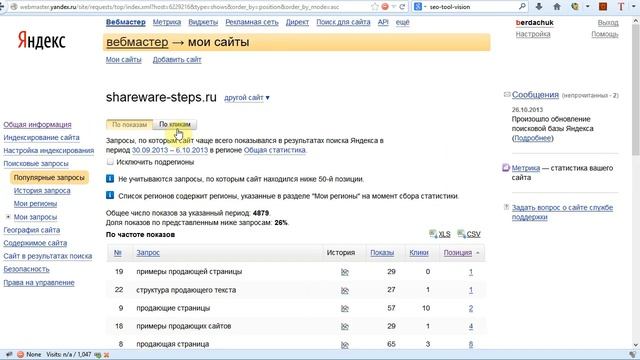
Task: Open history chart for 'примеры продающей страницы'
Action: coord(344,272)
